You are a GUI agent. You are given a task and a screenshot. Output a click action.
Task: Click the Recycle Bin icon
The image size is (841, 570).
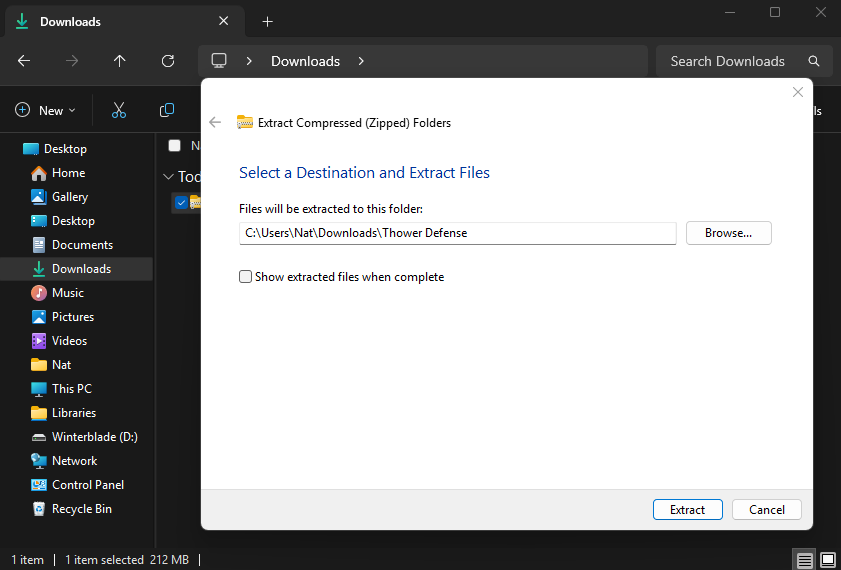39,508
